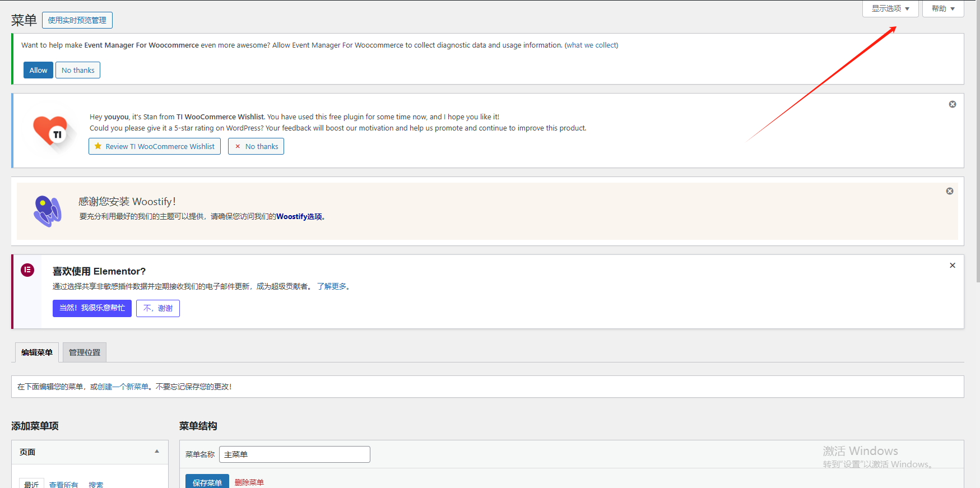Open the 显示选项 screen options dropdown

890,8
